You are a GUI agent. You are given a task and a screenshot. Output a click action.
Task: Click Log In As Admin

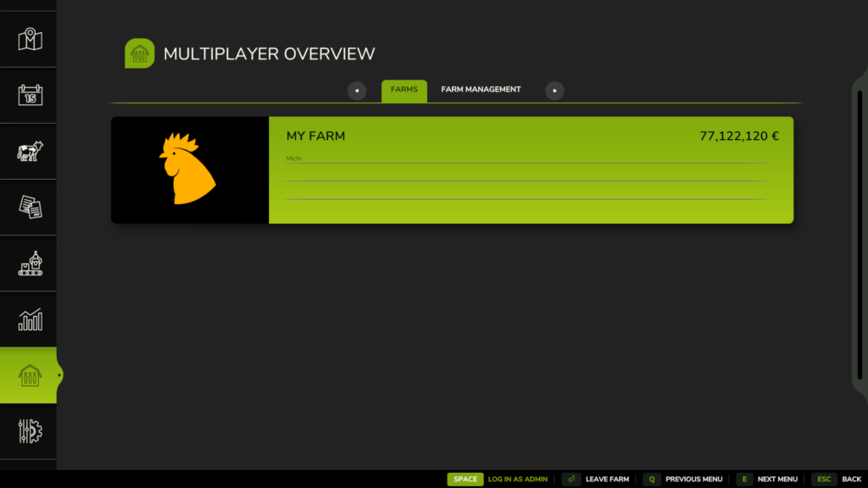pyautogui.click(x=518, y=480)
